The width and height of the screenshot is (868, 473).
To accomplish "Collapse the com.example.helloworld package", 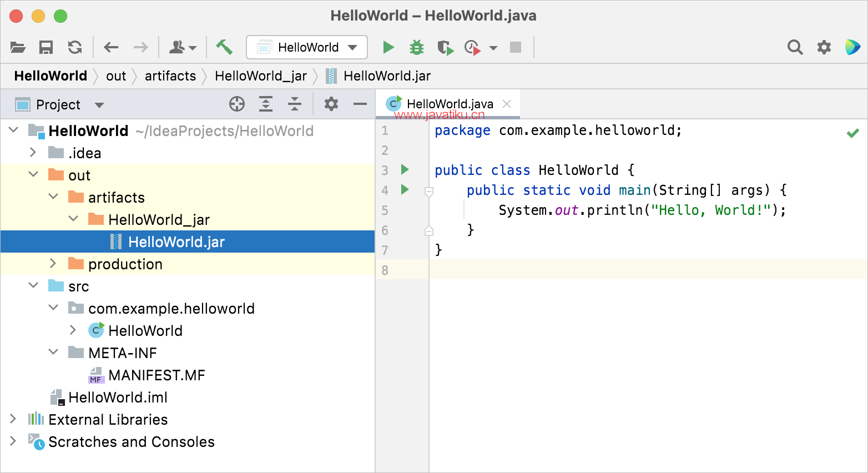I will (x=53, y=308).
